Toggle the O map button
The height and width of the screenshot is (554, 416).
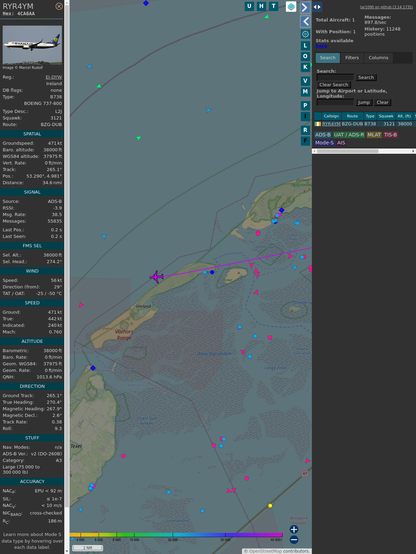(x=305, y=56)
